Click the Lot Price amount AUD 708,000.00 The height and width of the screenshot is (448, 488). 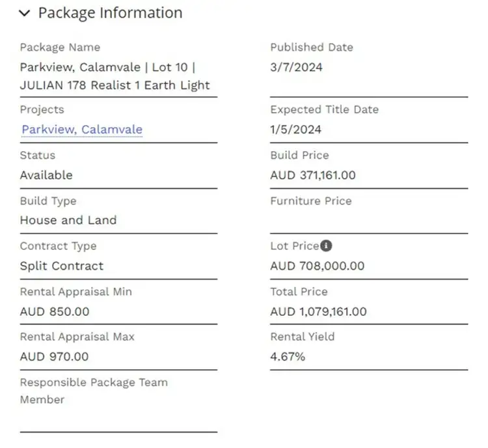317,266
